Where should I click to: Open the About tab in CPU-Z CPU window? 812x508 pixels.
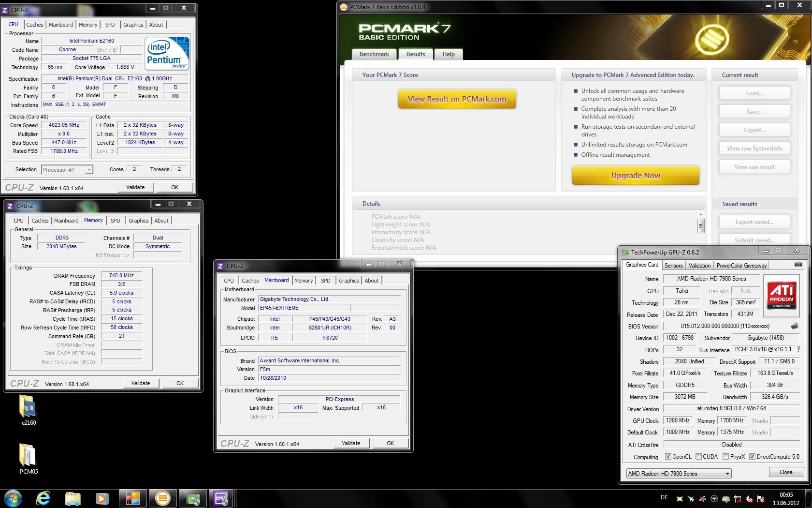[x=156, y=25]
